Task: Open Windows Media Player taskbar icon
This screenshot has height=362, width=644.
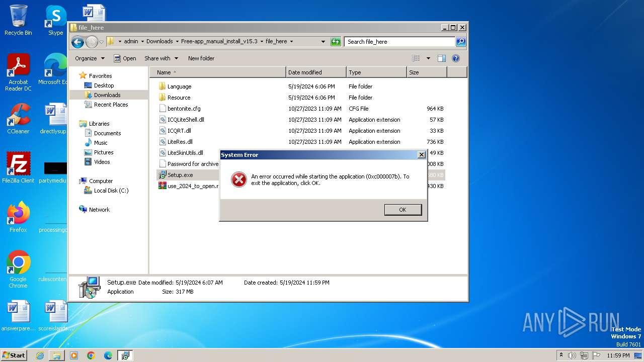Action: pyautogui.click(x=74, y=355)
